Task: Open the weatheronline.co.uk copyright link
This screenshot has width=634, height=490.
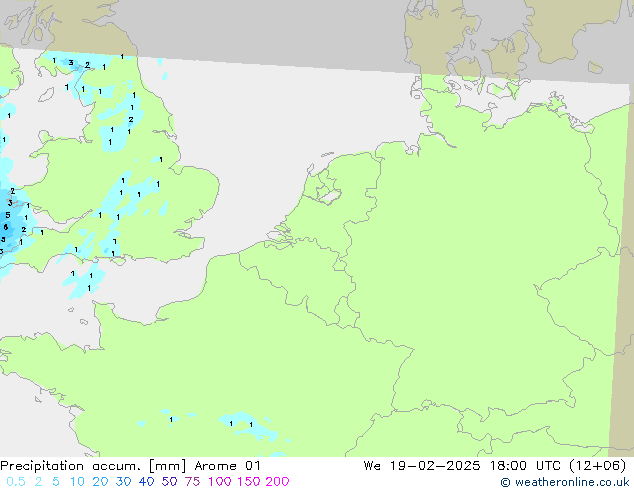Action: click(x=565, y=482)
